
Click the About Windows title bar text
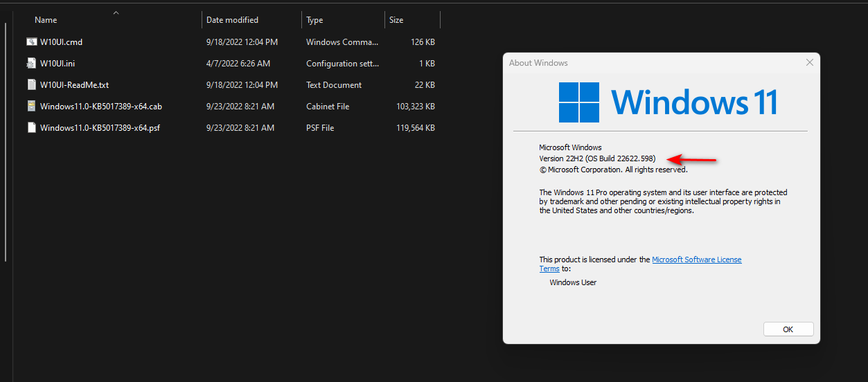(x=538, y=63)
